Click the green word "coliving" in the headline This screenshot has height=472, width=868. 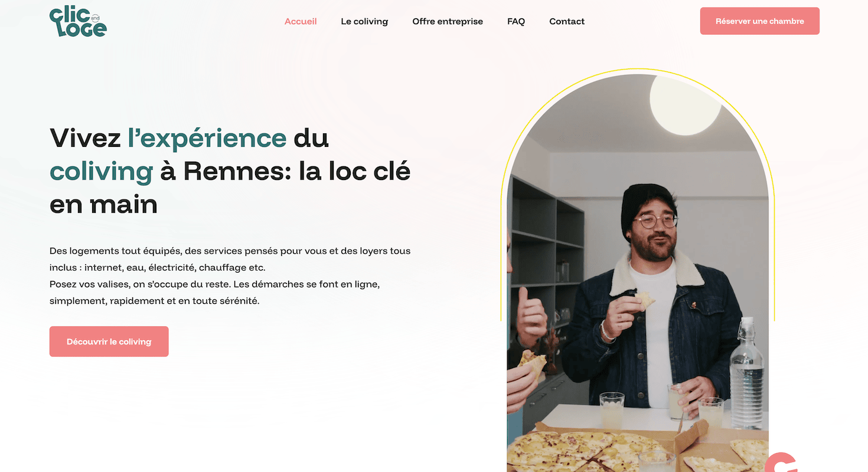pos(102,172)
